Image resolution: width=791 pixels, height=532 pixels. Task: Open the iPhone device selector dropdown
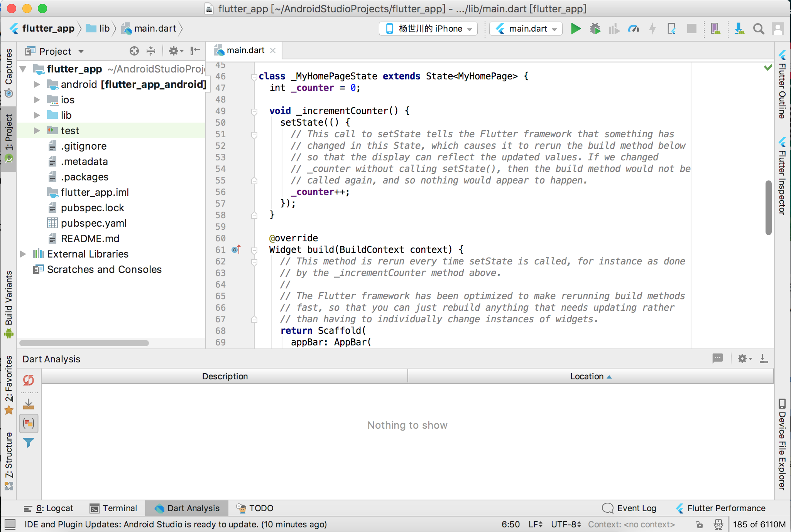(428, 29)
